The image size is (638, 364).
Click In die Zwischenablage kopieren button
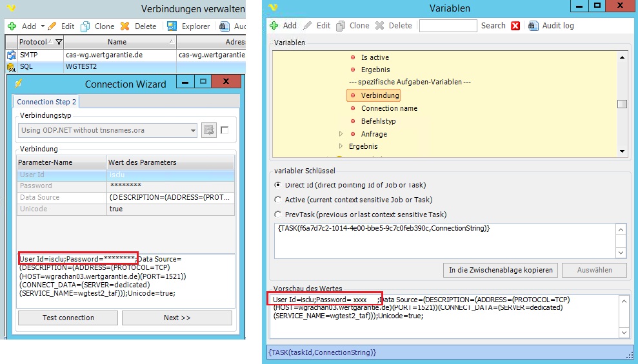[x=501, y=270]
